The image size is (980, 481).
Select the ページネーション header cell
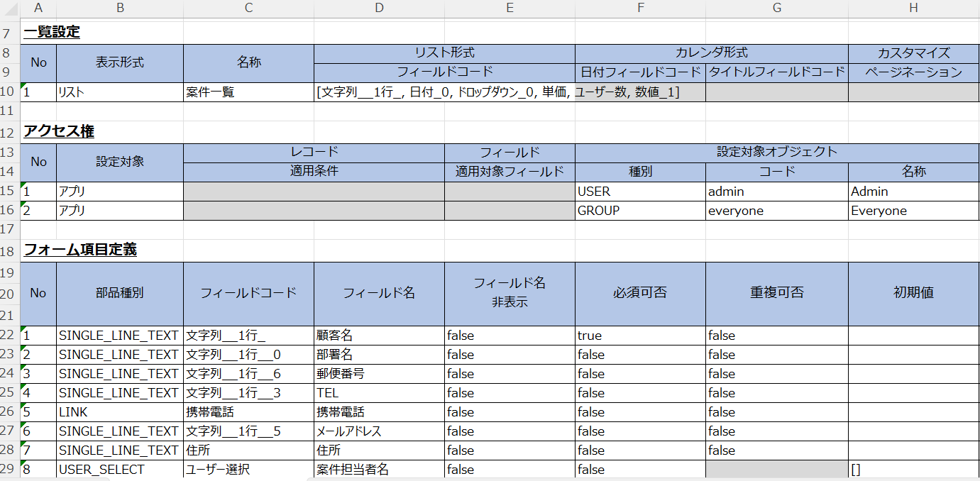(913, 72)
